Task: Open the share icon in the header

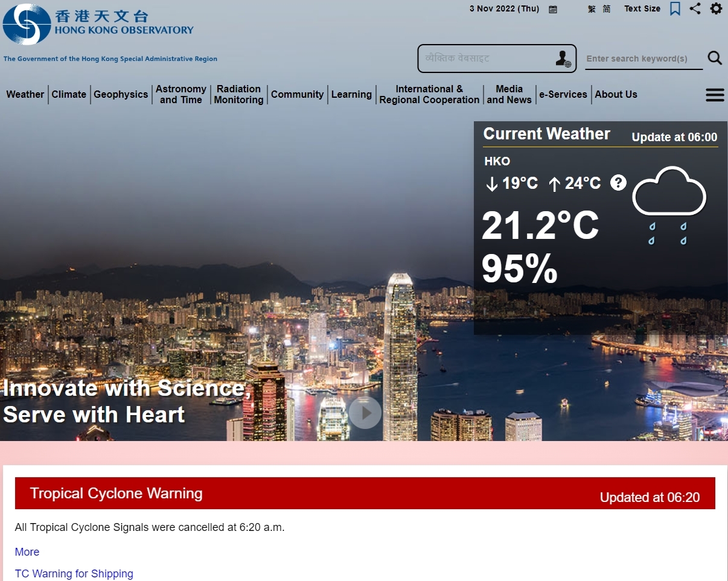Action: 695,9
